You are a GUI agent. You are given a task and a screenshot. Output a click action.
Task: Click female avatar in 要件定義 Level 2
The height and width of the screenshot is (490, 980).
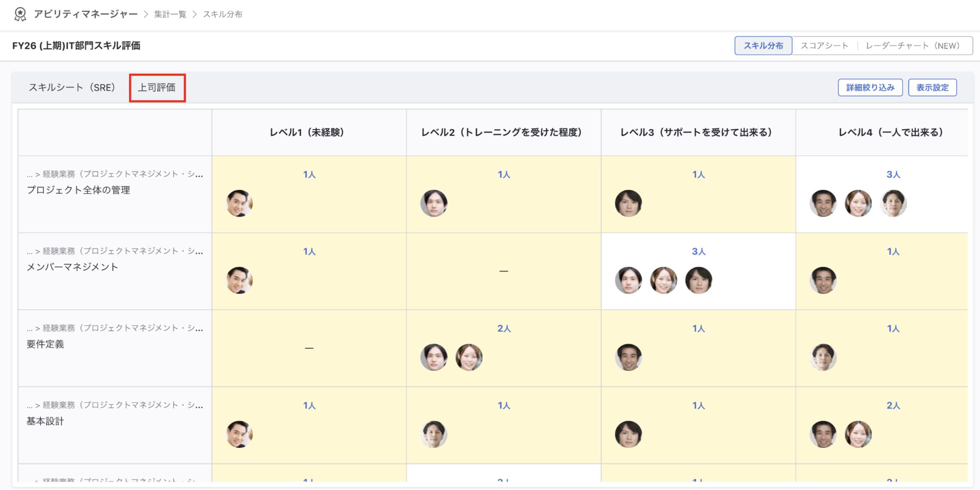469,357
